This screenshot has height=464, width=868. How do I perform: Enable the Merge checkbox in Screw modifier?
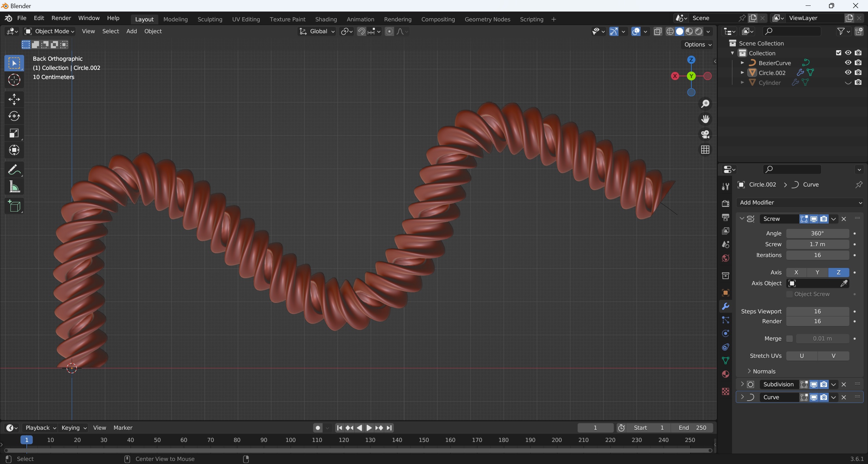pyautogui.click(x=790, y=339)
